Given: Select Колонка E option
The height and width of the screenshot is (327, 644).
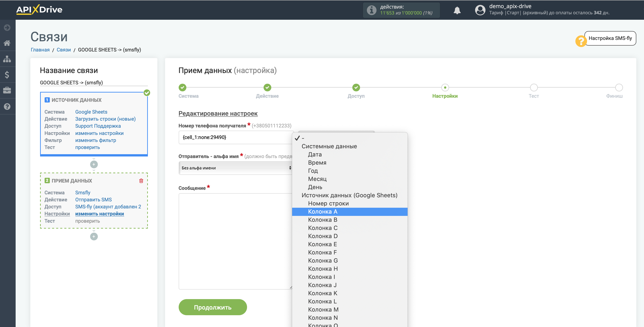Looking at the screenshot, I should (x=350, y=244).
